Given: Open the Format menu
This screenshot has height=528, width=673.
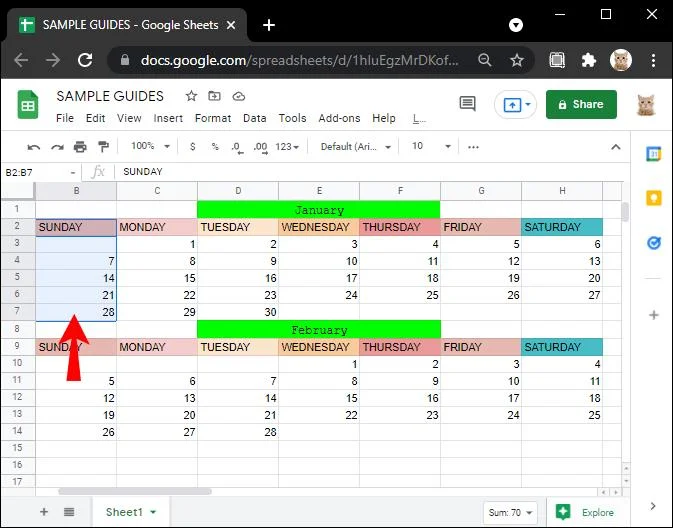Looking at the screenshot, I should [x=213, y=118].
